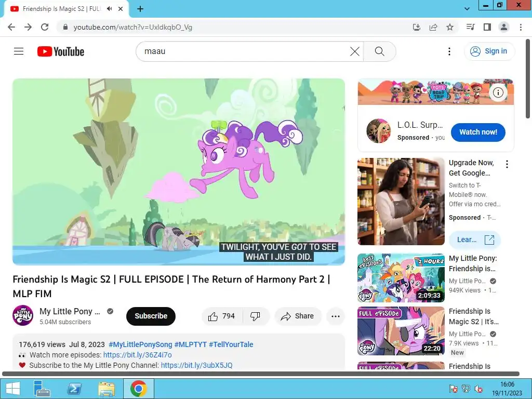Play the 22:20 Full Episode video thumbnail
The width and height of the screenshot is (532, 399).
point(401,331)
